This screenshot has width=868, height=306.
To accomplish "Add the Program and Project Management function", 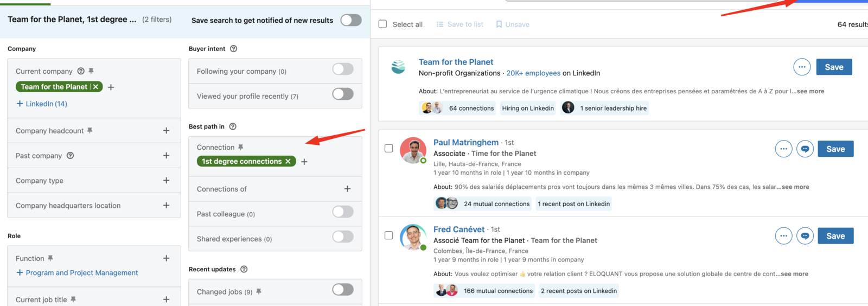I will click(77, 273).
